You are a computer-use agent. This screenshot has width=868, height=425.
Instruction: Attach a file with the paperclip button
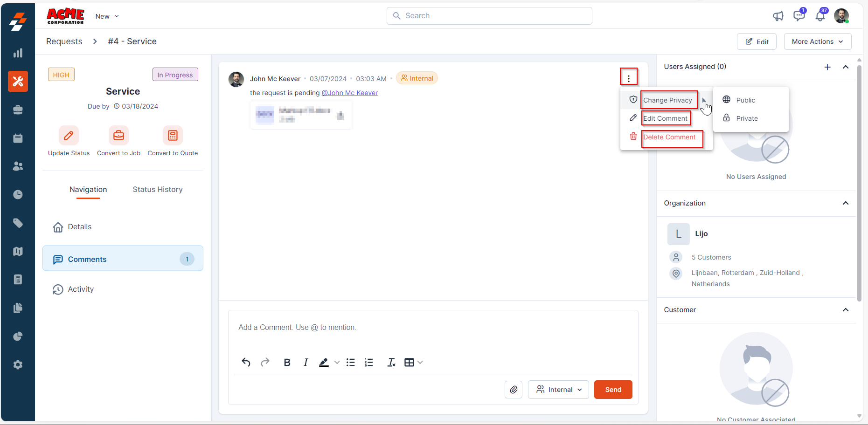514,390
